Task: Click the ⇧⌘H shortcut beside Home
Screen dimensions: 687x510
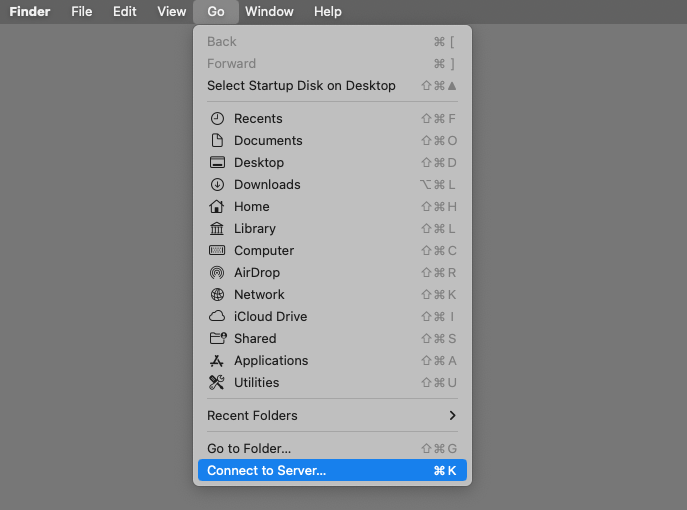Action: coord(439,206)
